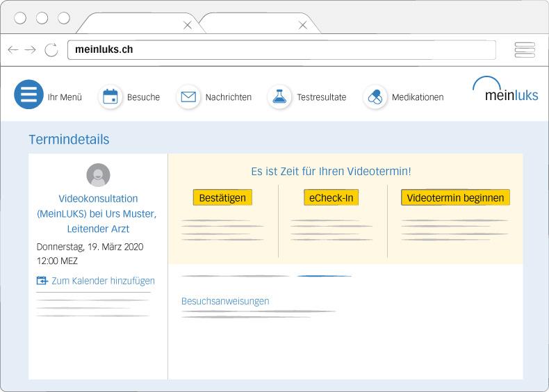Open Videokonsultation appointment title link
The height and width of the screenshot is (392, 549).
click(97, 213)
